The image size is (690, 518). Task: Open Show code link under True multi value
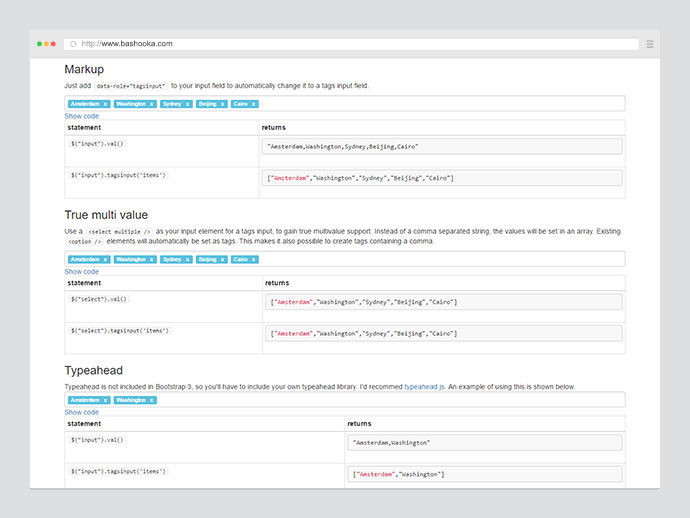[81, 272]
